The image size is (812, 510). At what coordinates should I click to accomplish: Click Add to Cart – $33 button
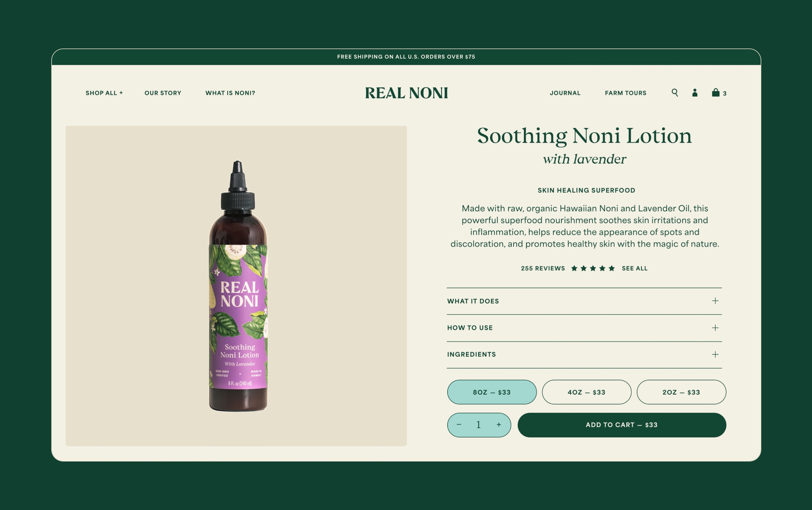(622, 425)
